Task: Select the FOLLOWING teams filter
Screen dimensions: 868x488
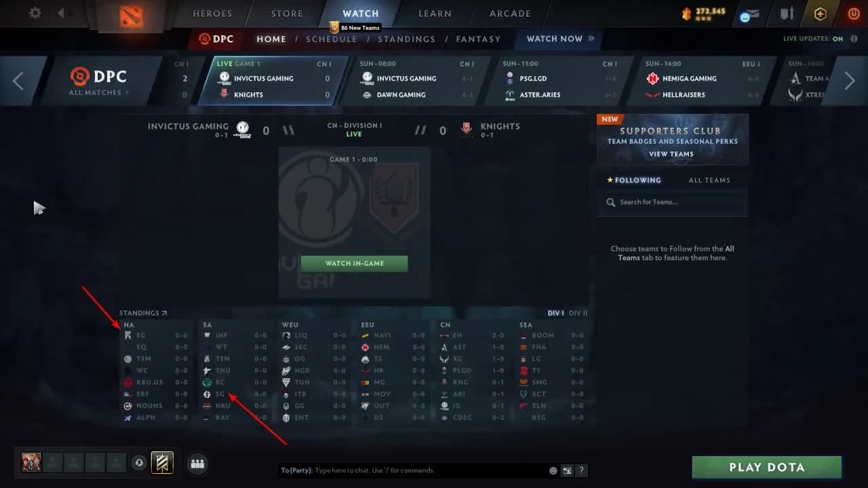Action: (x=634, y=180)
